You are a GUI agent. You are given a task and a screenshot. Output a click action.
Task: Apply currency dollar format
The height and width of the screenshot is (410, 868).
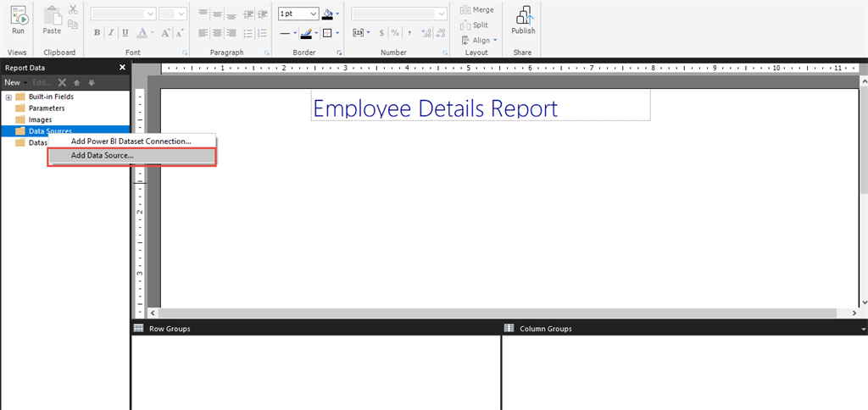click(x=381, y=33)
